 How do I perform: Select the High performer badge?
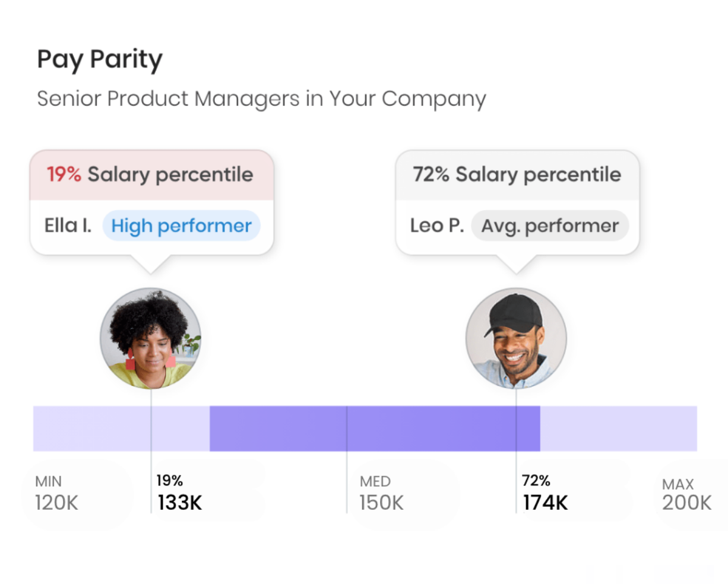(181, 226)
